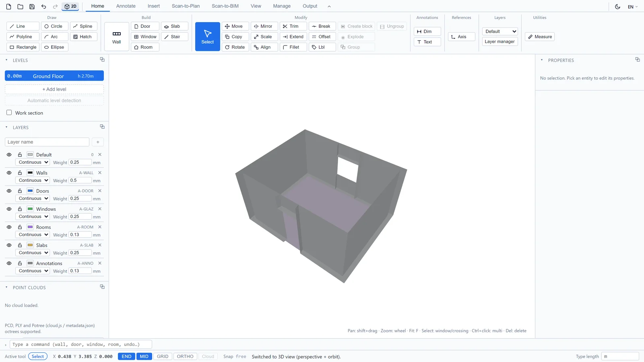This screenshot has width=644, height=362.
Task: Activate the Room build tool
Action: pyautogui.click(x=145, y=47)
